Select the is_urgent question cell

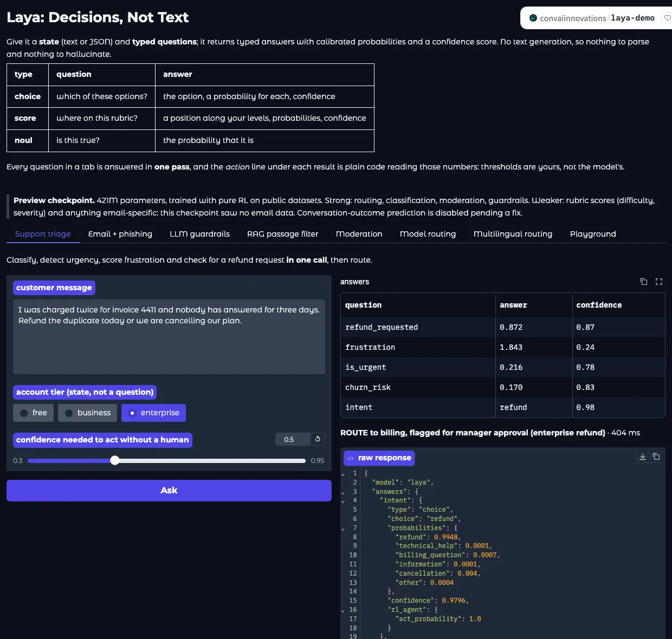click(x=418, y=367)
